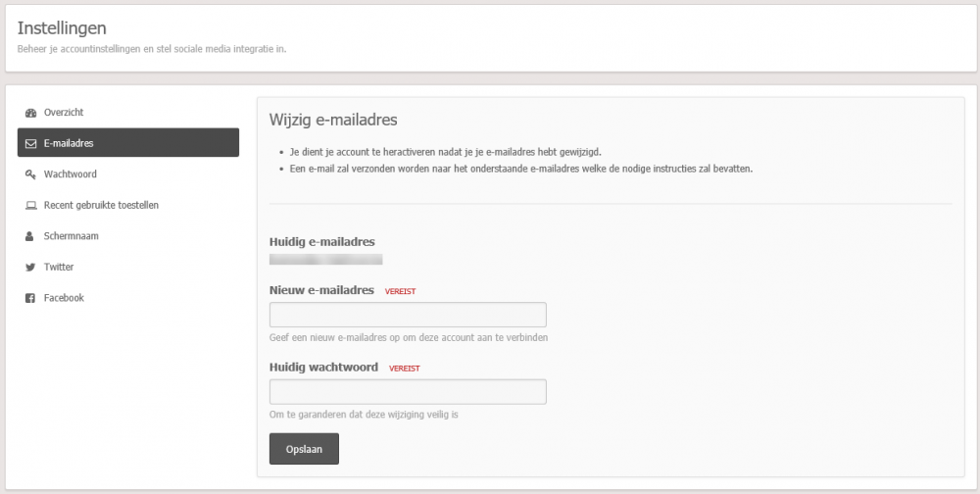Click the Overzicht dashboard icon
The width and height of the screenshot is (980, 494).
(x=30, y=113)
